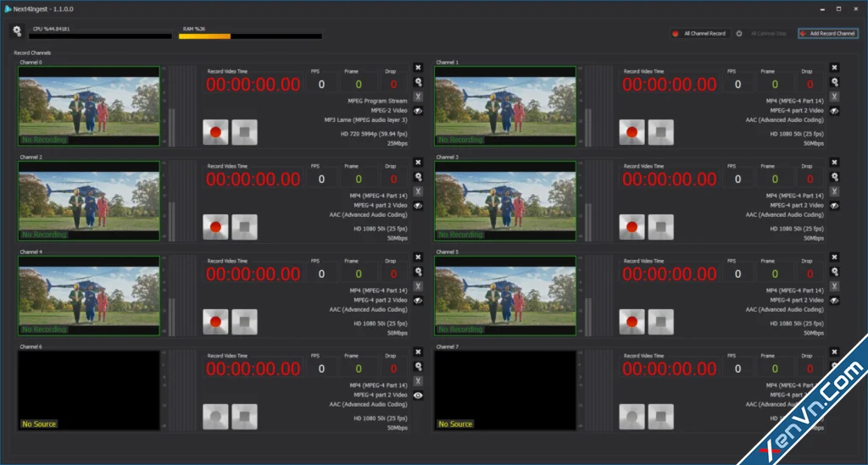
Task: Start recording on Channel 1
Action: pyautogui.click(x=632, y=132)
